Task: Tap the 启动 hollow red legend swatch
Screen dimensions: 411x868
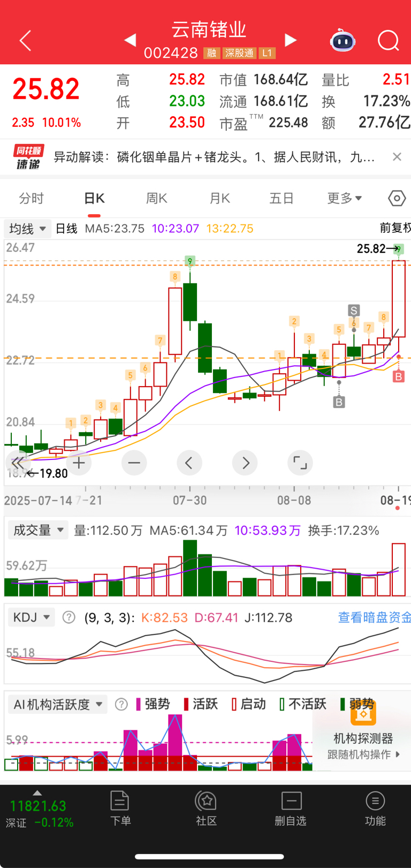Action: tap(234, 704)
